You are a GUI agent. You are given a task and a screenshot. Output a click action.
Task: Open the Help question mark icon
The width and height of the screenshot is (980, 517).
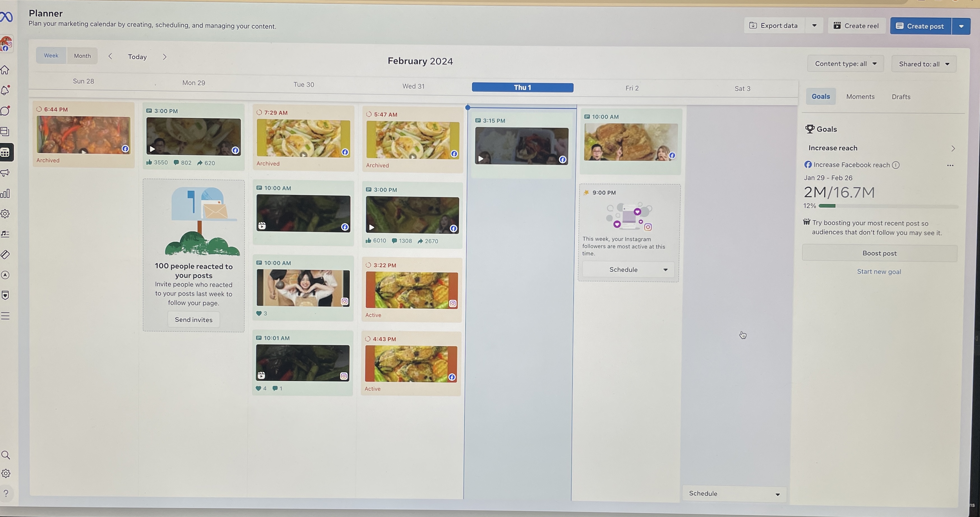[x=6, y=493]
